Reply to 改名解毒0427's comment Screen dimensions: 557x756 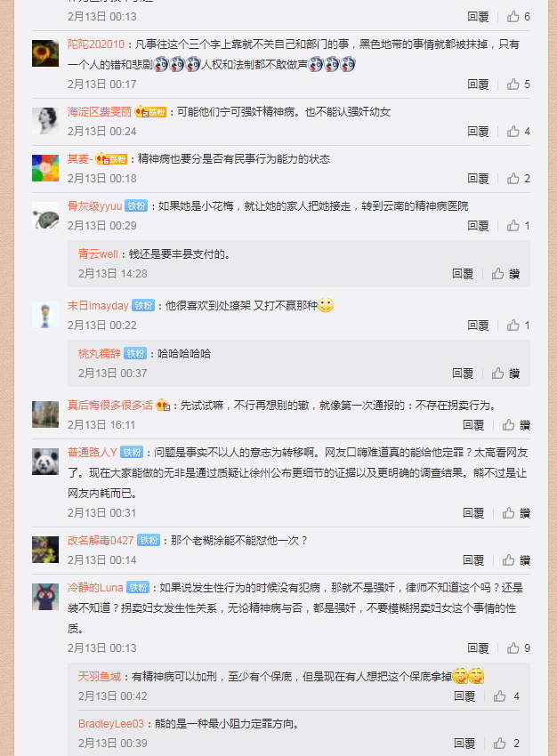pos(473,559)
